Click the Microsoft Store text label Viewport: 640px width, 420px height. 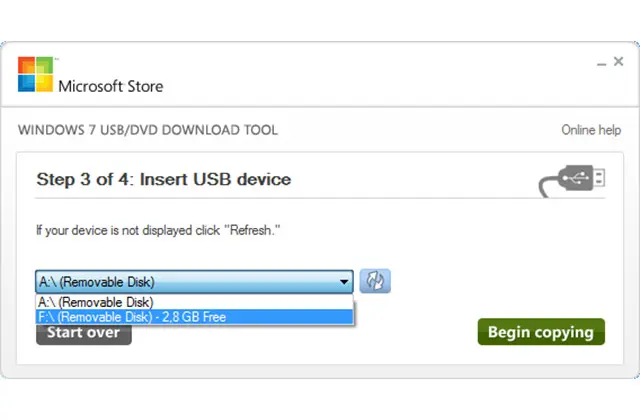tap(110, 86)
